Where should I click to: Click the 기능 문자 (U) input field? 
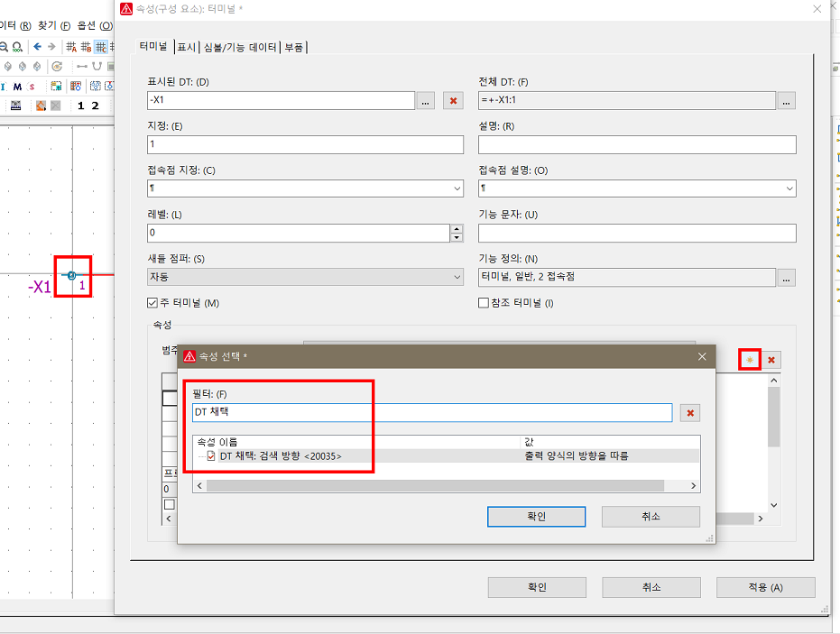click(x=637, y=233)
